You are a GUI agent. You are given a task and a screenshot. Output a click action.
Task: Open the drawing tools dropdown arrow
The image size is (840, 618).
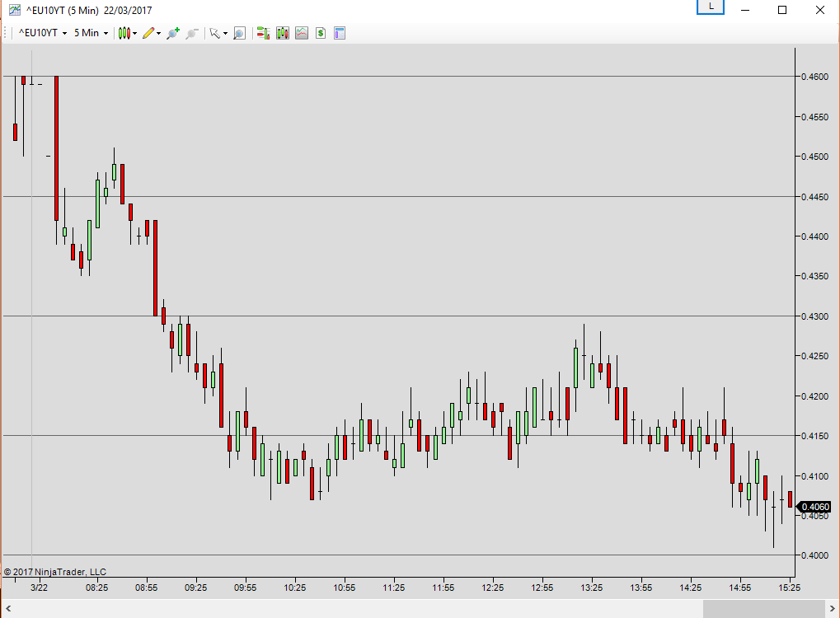click(x=158, y=33)
